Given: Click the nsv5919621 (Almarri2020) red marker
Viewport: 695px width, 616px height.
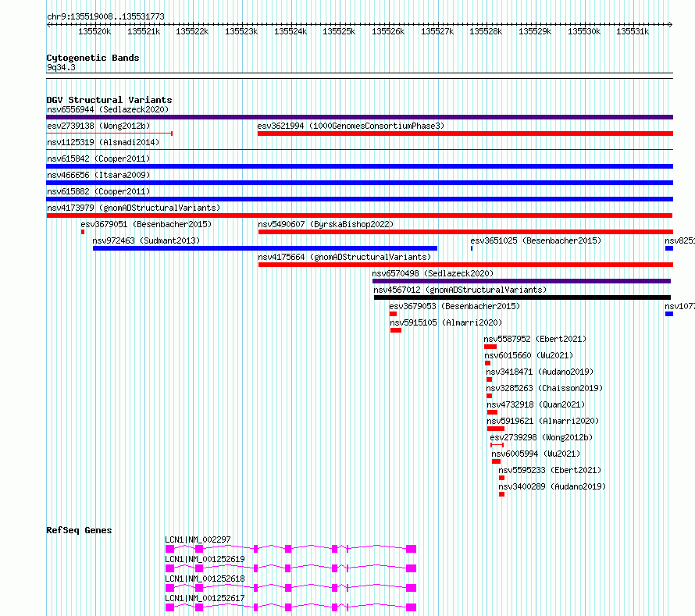Looking at the screenshot, I should click(x=496, y=429).
